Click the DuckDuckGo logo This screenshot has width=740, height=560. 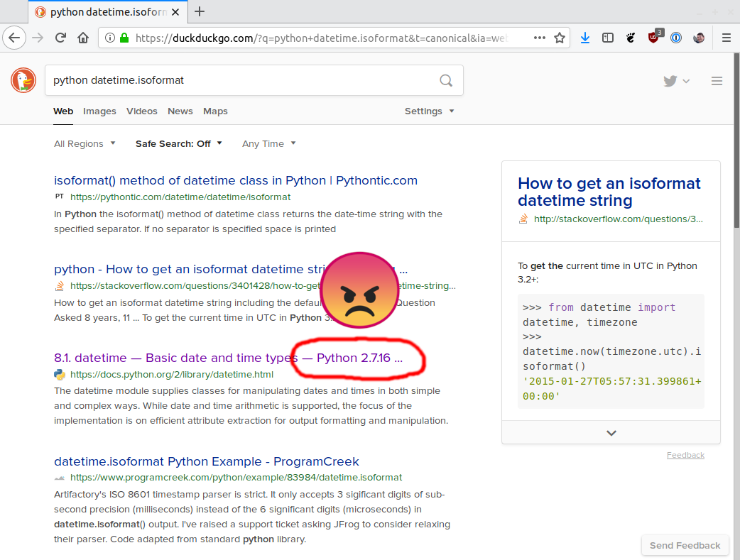23,80
